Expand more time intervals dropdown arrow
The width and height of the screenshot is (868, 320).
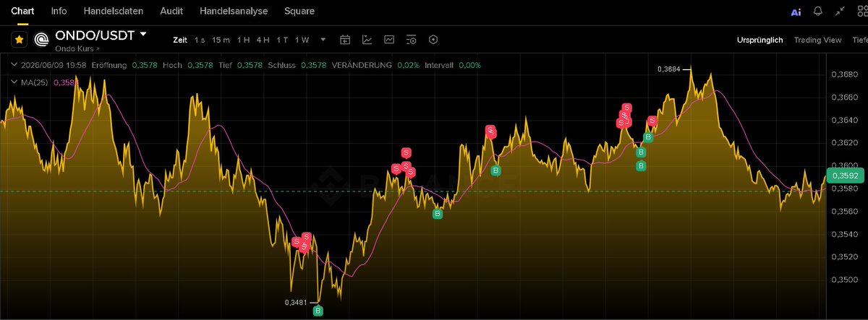[x=323, y=40]
